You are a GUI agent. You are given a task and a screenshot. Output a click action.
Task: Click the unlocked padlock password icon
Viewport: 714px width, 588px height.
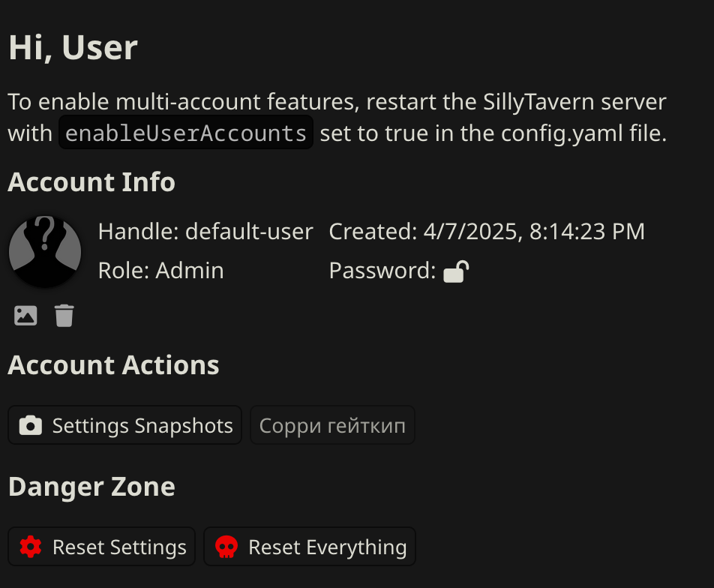click(x=456, y=272)
